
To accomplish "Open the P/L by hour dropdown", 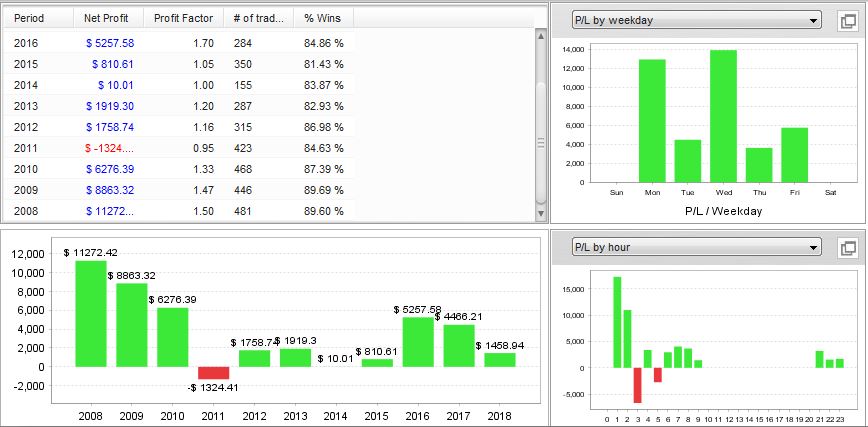I will coord(696,247).
